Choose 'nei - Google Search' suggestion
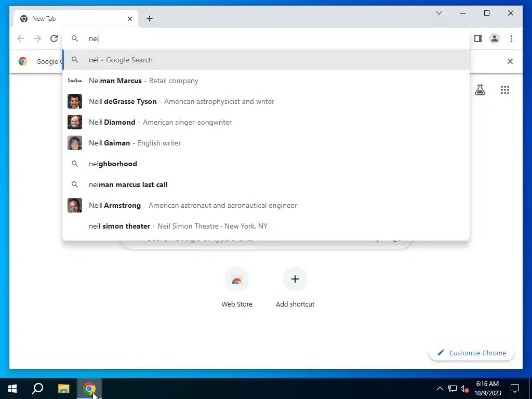532x399 pixels. (x=266, y=60)
